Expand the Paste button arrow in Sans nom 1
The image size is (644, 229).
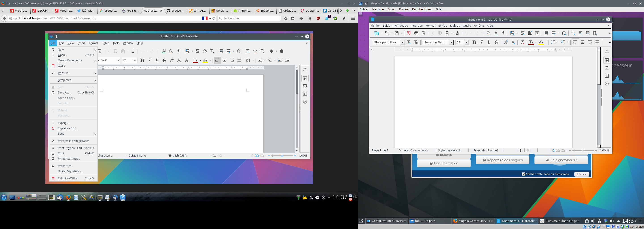(x=452, y=33)
